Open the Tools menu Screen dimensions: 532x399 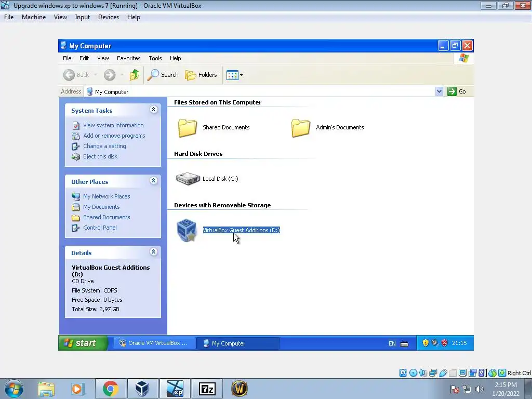coord(155,58)
